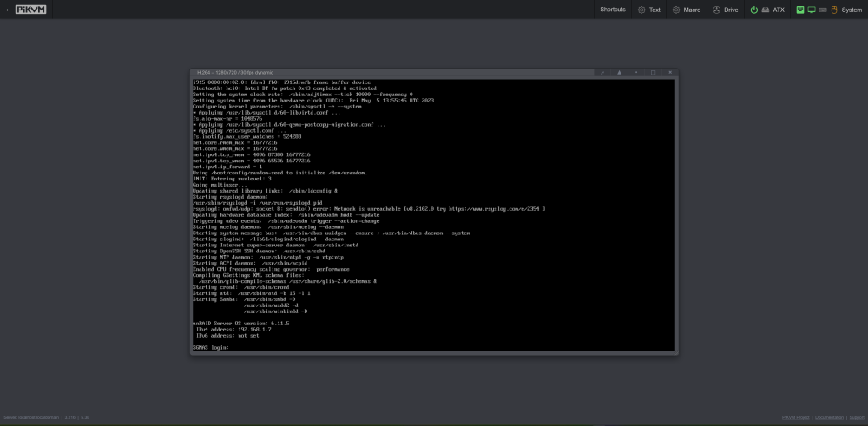Click the Starting ACPI daemon line
This screenshot has width=868, height=426.
[250, 264]
